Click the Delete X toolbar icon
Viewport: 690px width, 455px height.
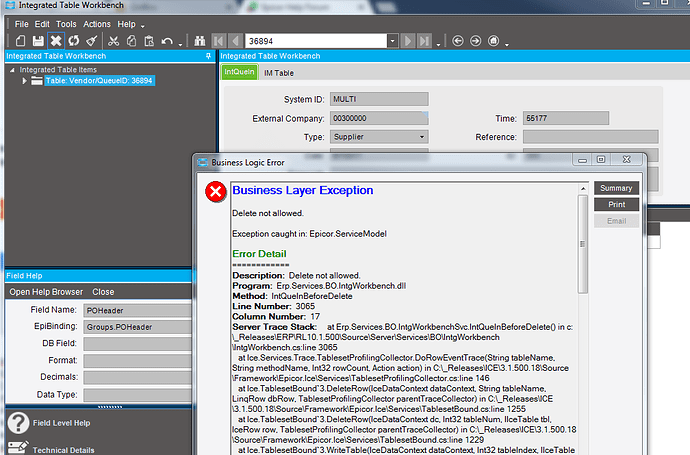[56, 41]
